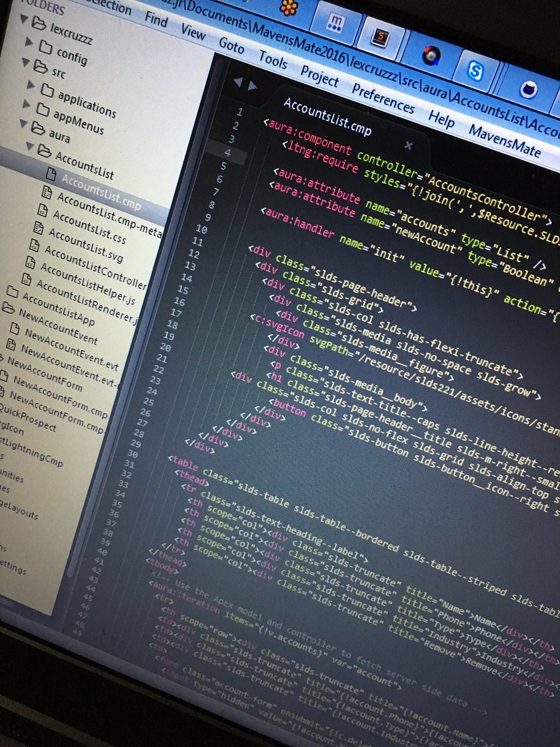Image resolution: width=560 pixels, height=747 pixels.
Task: Click folder icon beside NewAccountEvent
Action: pos(7,308)
